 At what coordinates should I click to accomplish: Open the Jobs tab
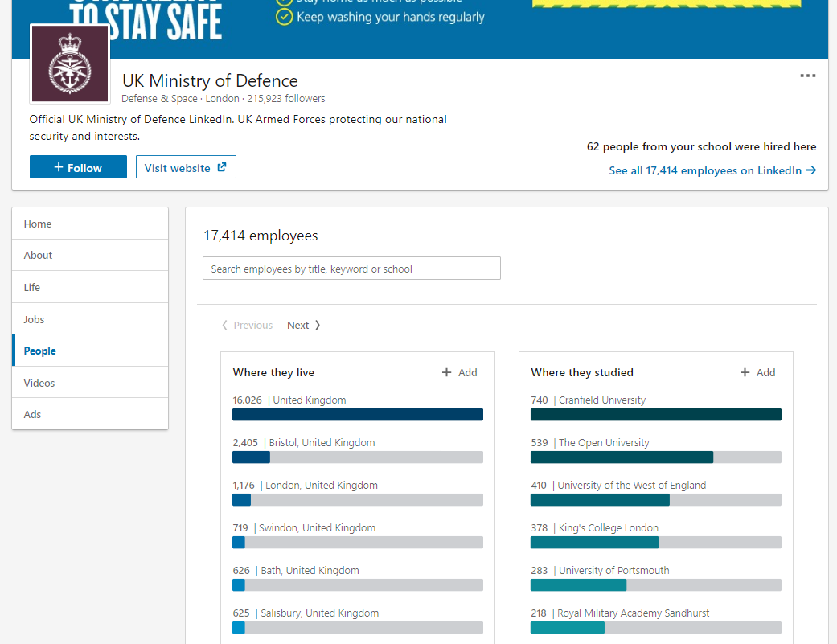[x=90, y=319]
